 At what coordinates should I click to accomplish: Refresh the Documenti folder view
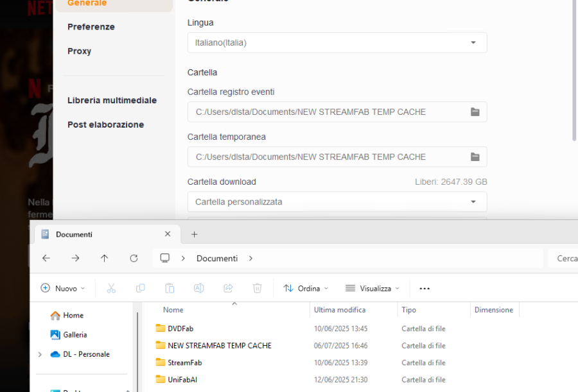134,258
